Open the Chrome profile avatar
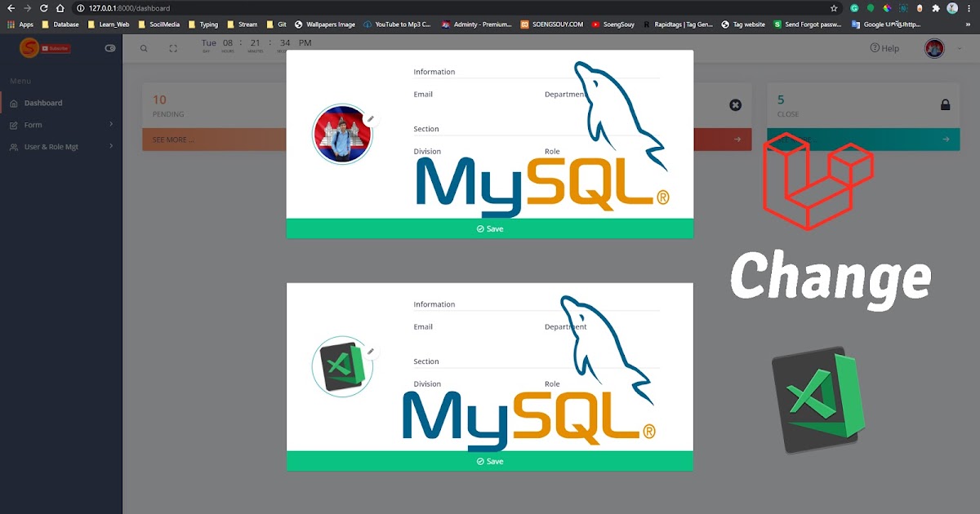 tap(952, 8)
